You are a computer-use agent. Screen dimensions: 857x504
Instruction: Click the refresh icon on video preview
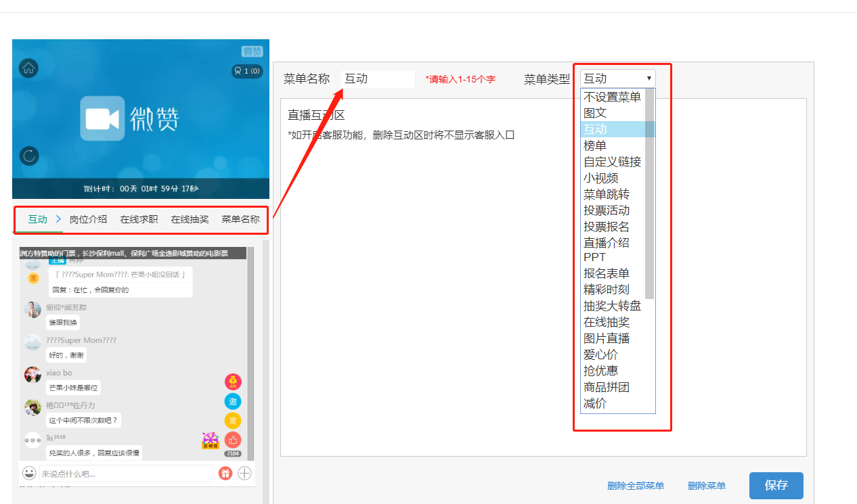pyautogui.click(x=28, y=156)
